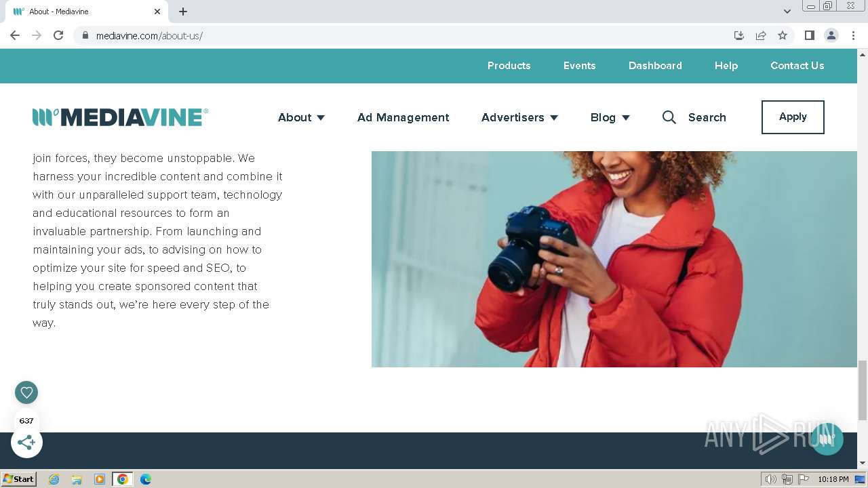Open the Products menu item
Screen dimensions: 868x488
[x=509, y=66]
